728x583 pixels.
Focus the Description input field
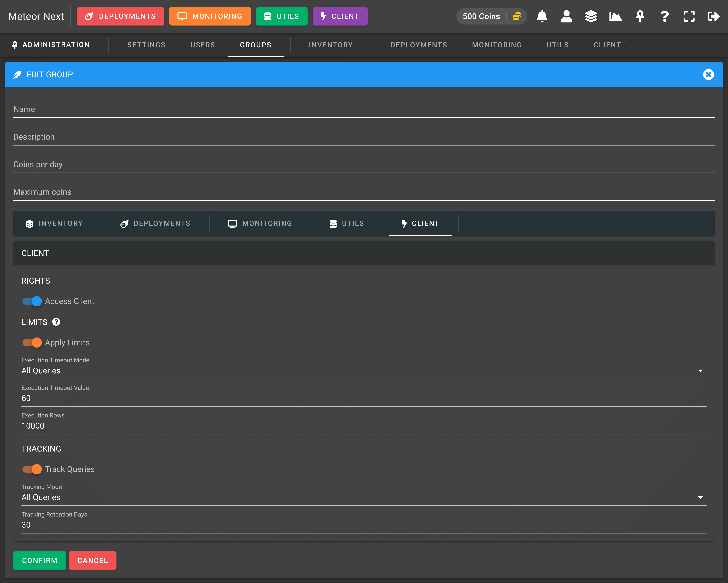(364, 137)
